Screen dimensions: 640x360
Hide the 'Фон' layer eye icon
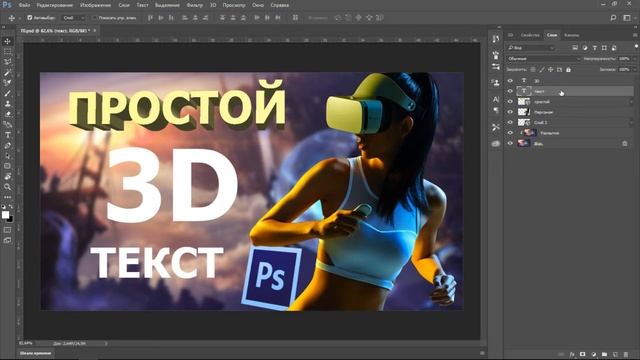point(510,143)
